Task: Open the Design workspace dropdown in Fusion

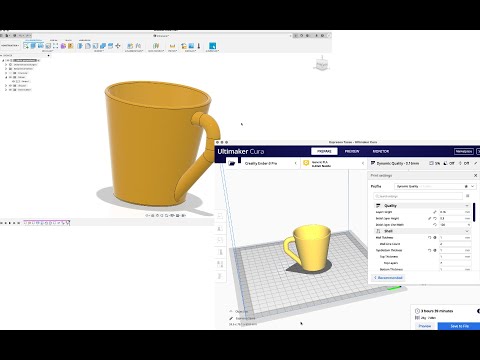Action: 10,45
